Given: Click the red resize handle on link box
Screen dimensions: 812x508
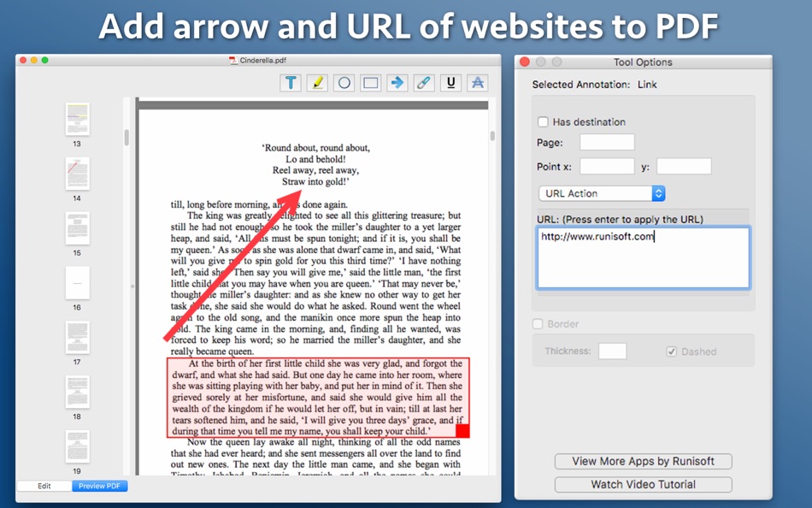Looking at the screenshot, I should pyautogui.click(x=462, y=431).
